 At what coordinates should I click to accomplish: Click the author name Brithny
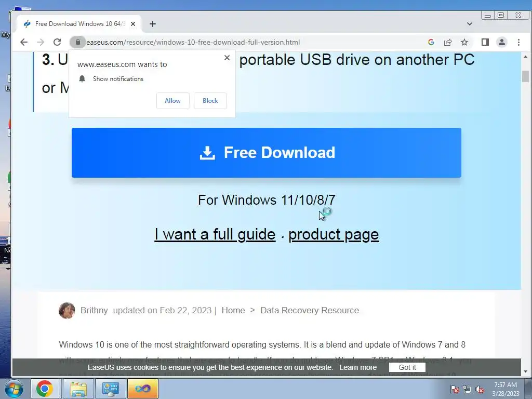pos(94,311)
